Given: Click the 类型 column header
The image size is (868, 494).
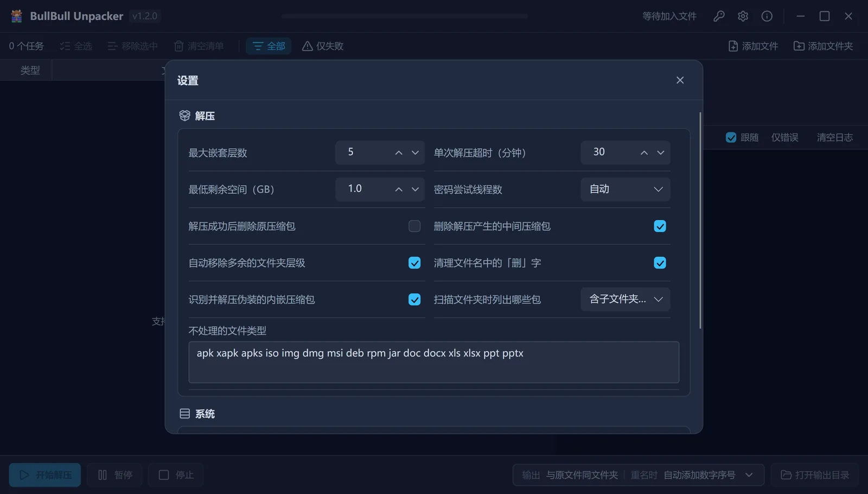Looking at the screenshot, I should tap(30, 70).
